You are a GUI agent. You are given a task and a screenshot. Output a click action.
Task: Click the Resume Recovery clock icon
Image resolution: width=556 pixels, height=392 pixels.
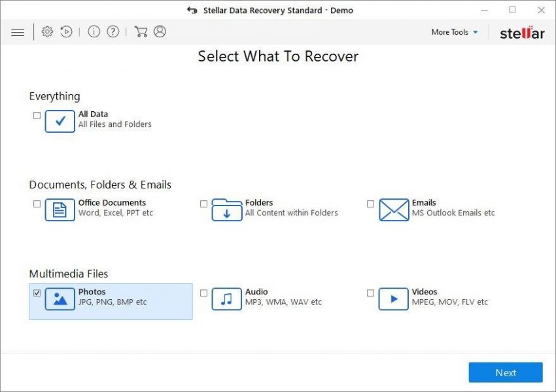[x=66, y=31]
